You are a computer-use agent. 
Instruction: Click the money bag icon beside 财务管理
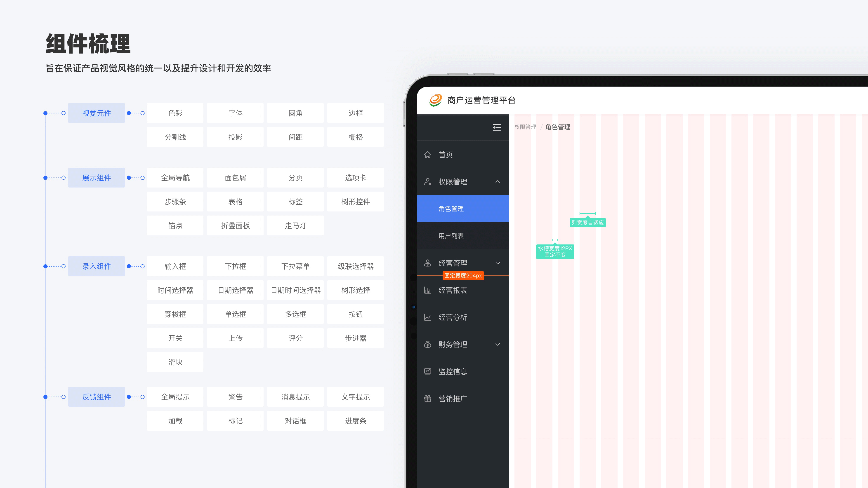[x=428, y=345]
